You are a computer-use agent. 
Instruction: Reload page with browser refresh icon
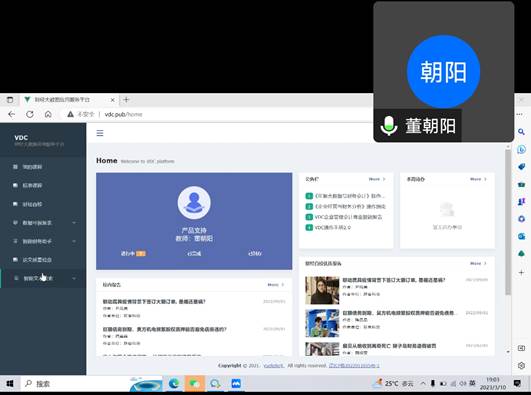tap(30, 115)
